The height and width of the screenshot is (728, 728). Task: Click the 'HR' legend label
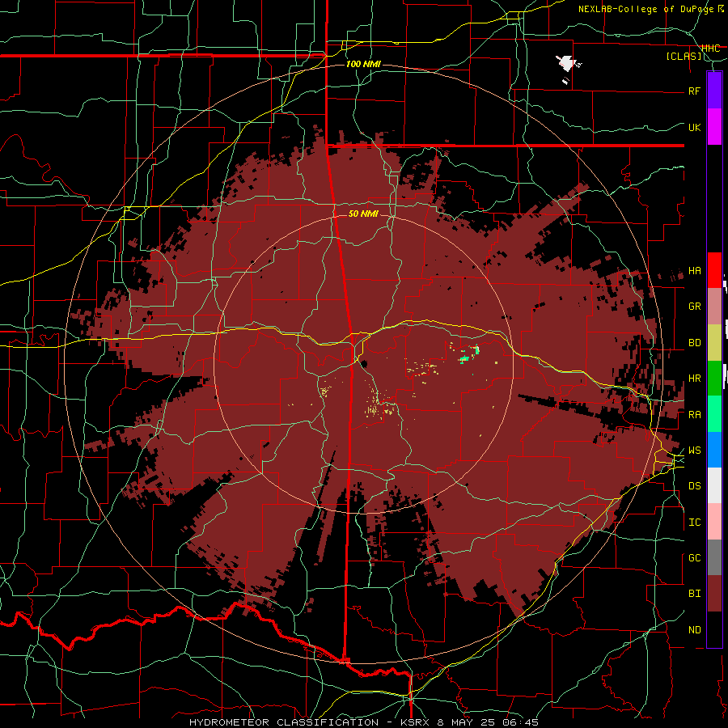pos(694,379)
